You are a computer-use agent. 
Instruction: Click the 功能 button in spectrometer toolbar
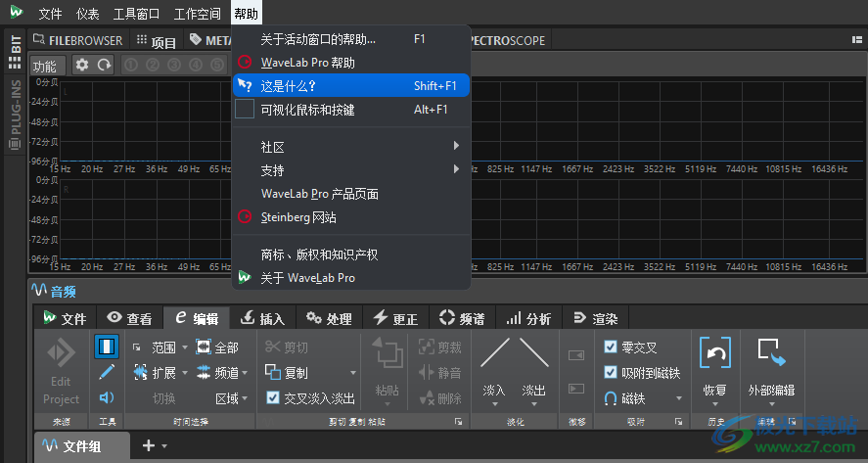[47, 66]
